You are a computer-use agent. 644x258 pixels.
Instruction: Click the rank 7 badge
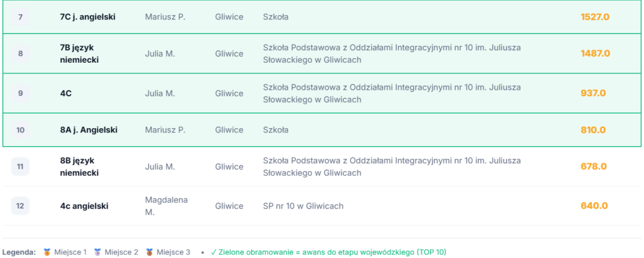(20, 17)
